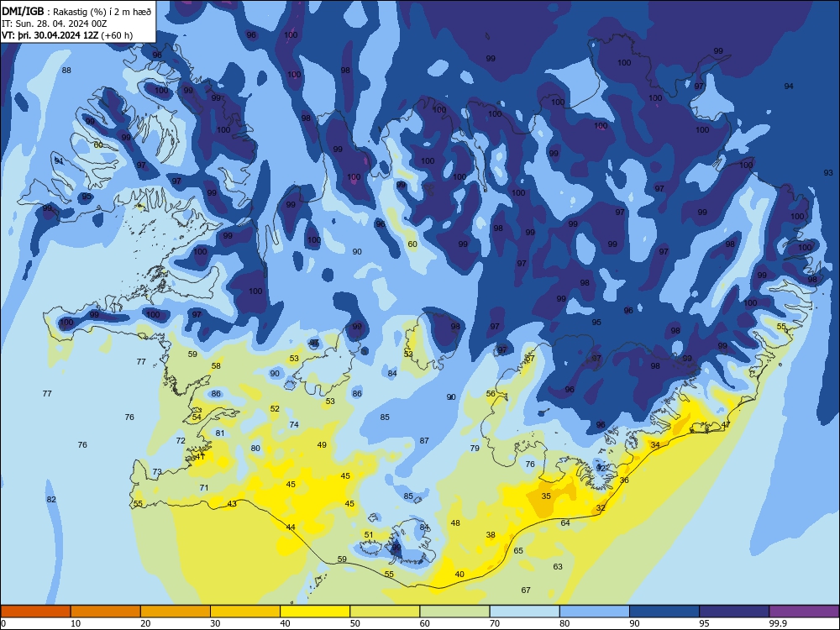Click the map value '88' at top left
This screenshot has width=840, height=630.
[x=66, y=71]
